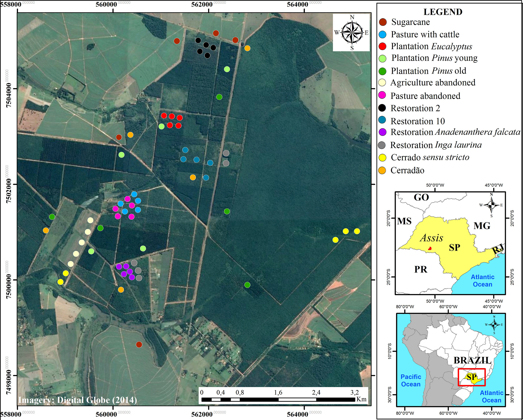Click the 'Cerradão' legend label
523x420 pixels.
coord(407,170)
